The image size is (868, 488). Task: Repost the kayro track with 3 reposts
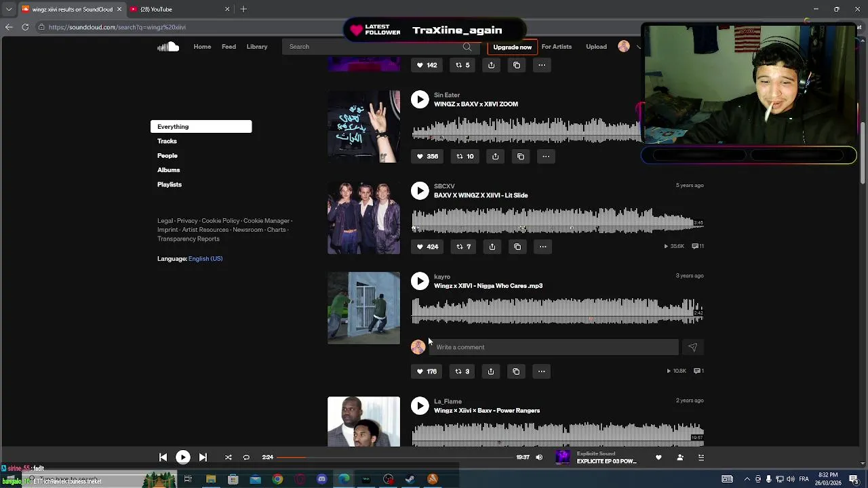pos(462,371)
